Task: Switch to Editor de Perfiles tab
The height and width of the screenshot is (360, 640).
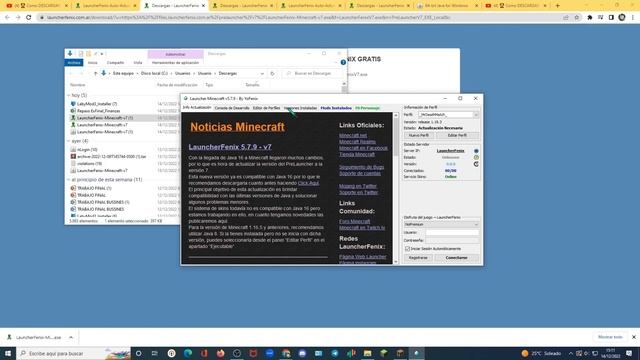Action: 267,108
